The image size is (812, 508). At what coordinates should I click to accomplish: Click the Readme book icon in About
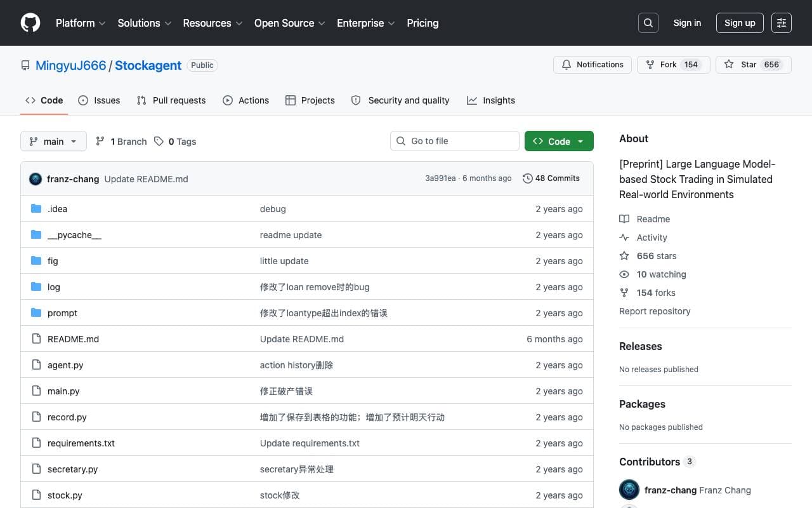tap(624, 219)
